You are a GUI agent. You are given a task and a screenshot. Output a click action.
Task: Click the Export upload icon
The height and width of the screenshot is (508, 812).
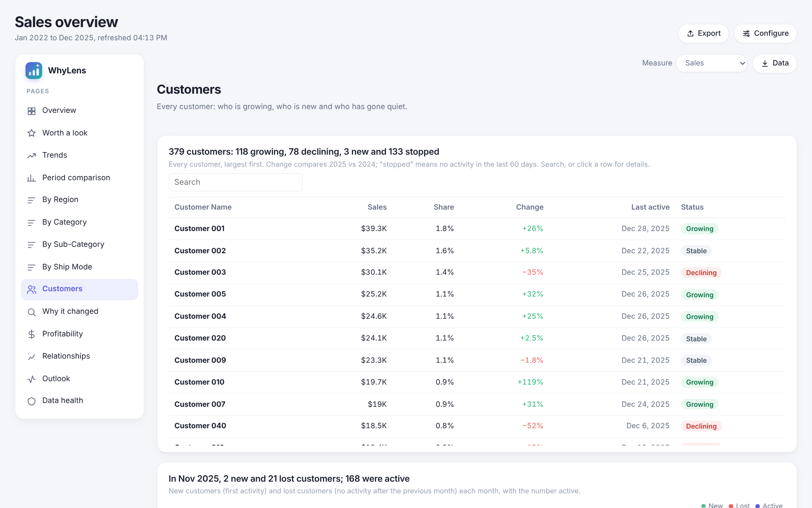(x=691, y=33)
